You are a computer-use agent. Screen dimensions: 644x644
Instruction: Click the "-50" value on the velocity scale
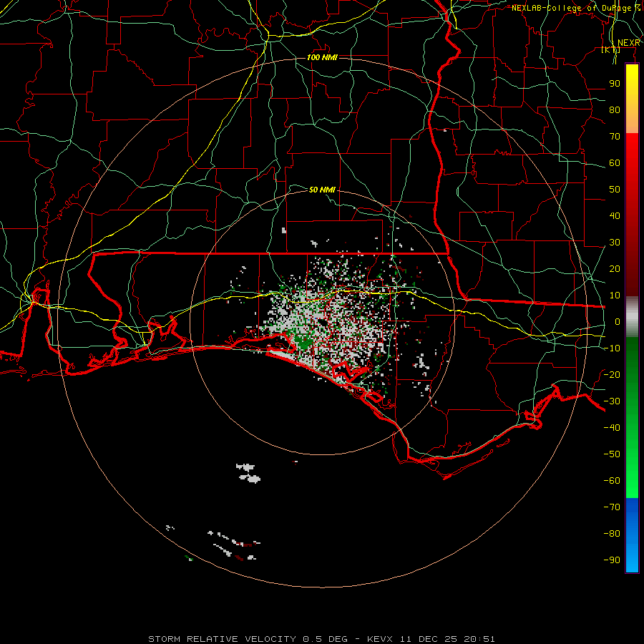click(x=612, y=454)
